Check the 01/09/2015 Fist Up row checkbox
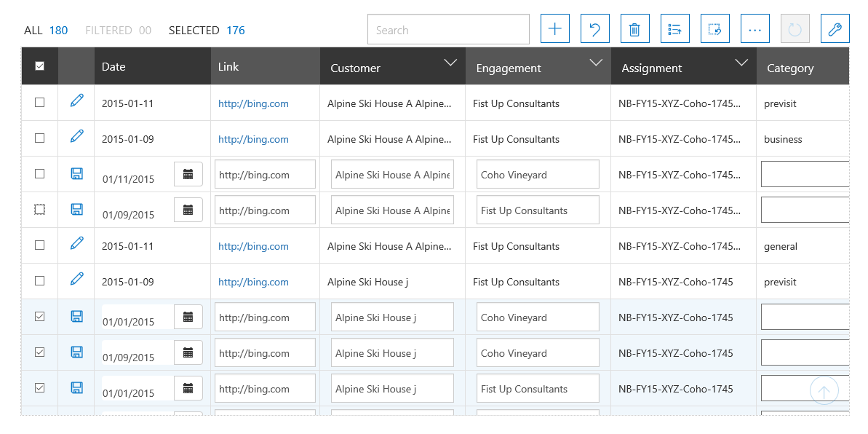 [39, 209]
